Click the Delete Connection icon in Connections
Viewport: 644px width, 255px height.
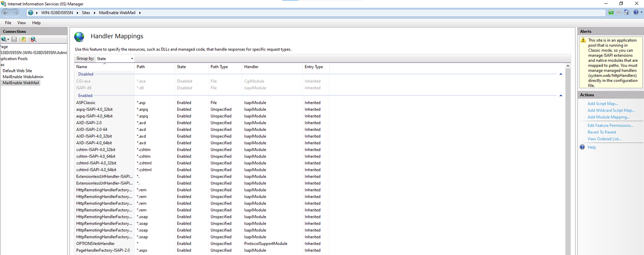click(x=33, y=40)
